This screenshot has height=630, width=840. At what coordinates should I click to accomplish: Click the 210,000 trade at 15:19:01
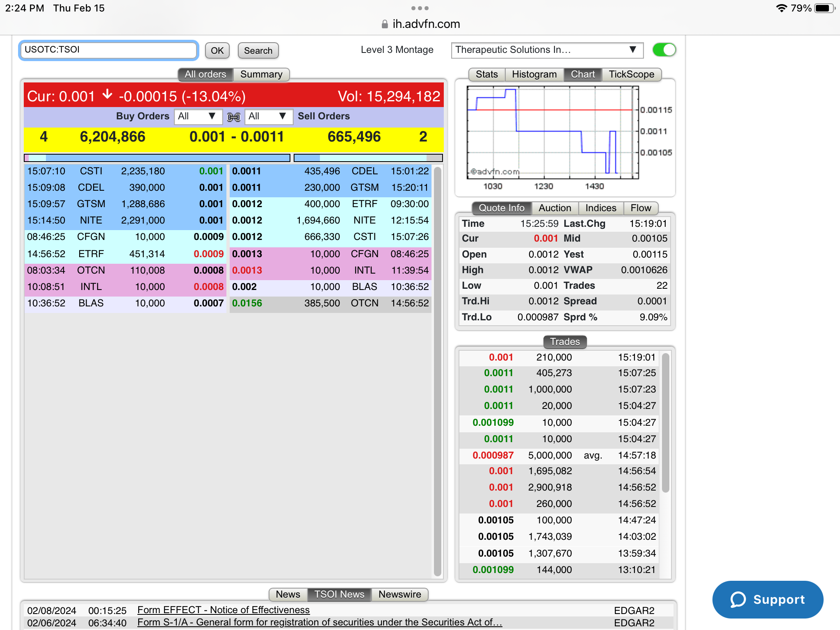[559, 358]
